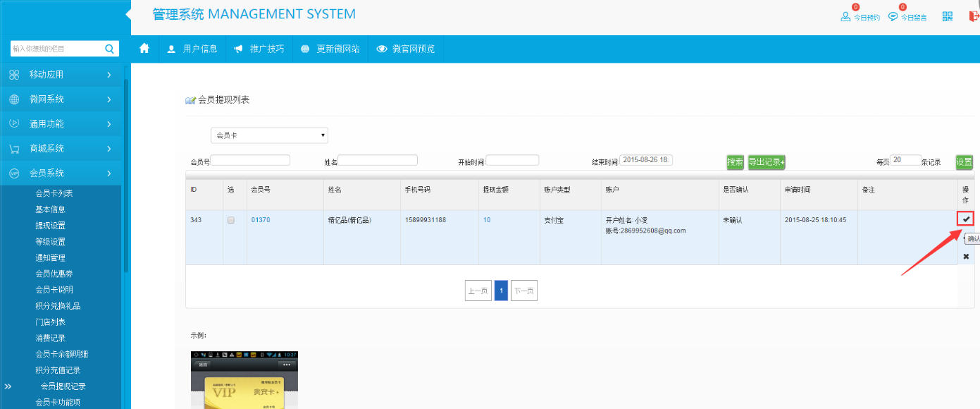Open the 会员卡 dropdown selector
This screenshot has height=409, width=980.
tap(269, 135)
